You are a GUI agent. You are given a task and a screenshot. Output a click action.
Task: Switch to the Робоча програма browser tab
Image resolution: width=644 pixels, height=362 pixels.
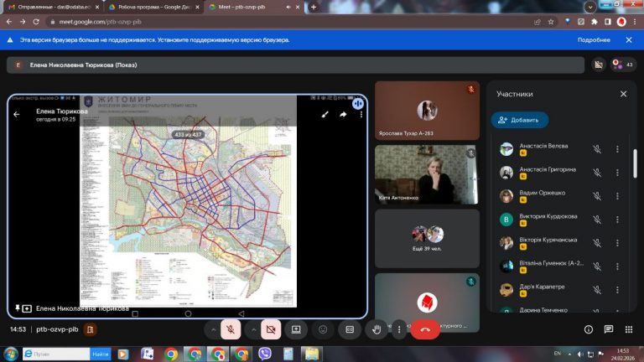click(151, 7)
